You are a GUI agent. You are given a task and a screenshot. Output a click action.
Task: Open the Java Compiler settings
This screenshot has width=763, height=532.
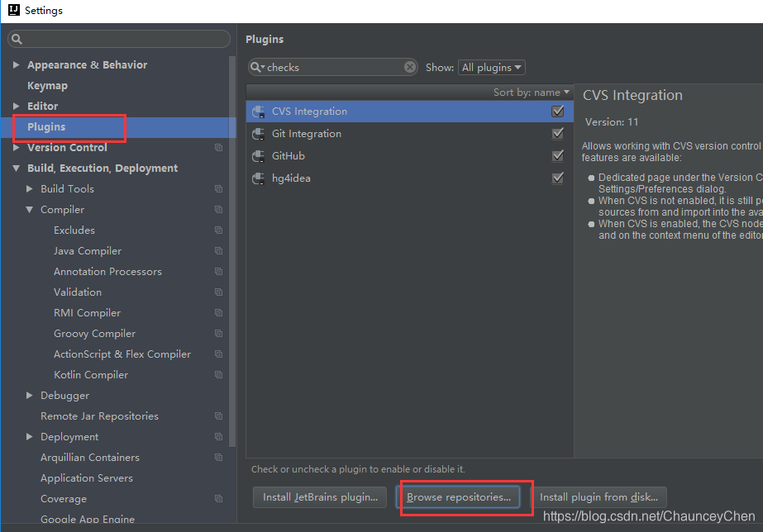[88, 251]
